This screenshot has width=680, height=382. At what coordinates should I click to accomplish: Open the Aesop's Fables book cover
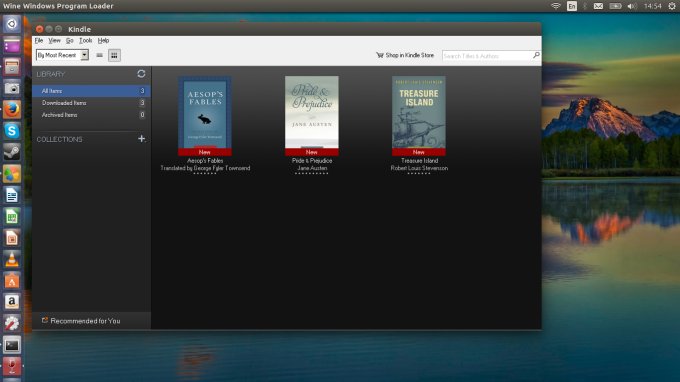tap(205, 115)
